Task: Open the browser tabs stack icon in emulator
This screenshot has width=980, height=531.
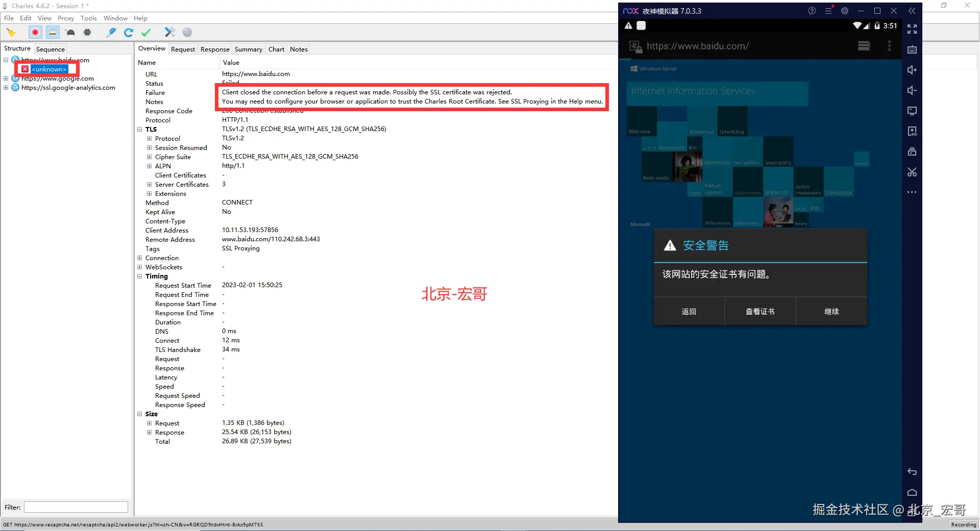Action: 864,46
